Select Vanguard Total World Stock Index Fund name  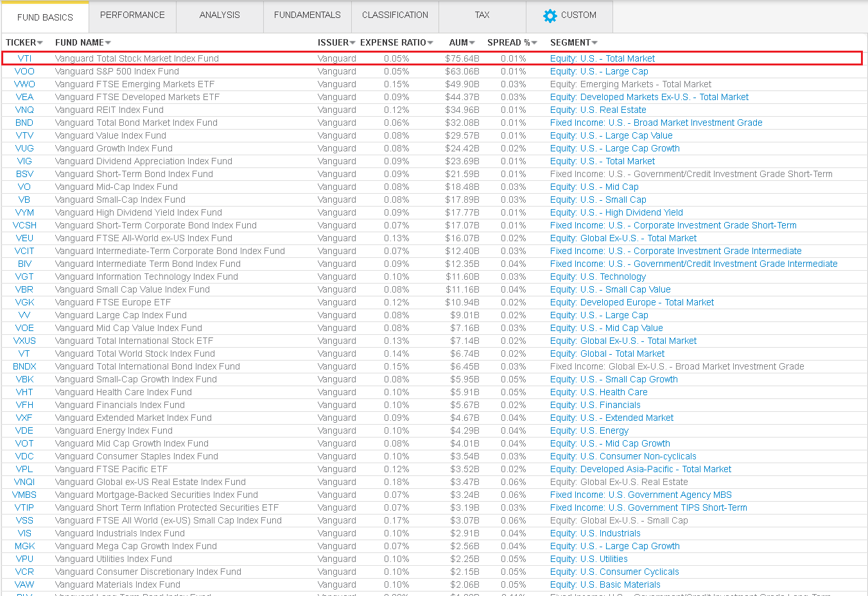(135, 353)
